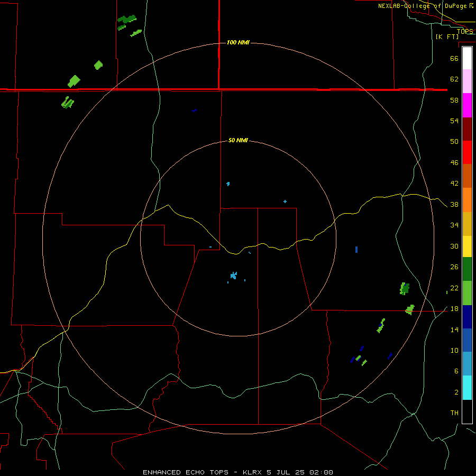Click the "42" legend value
This screenshot has width=476, height=476.
coord(454,184)
